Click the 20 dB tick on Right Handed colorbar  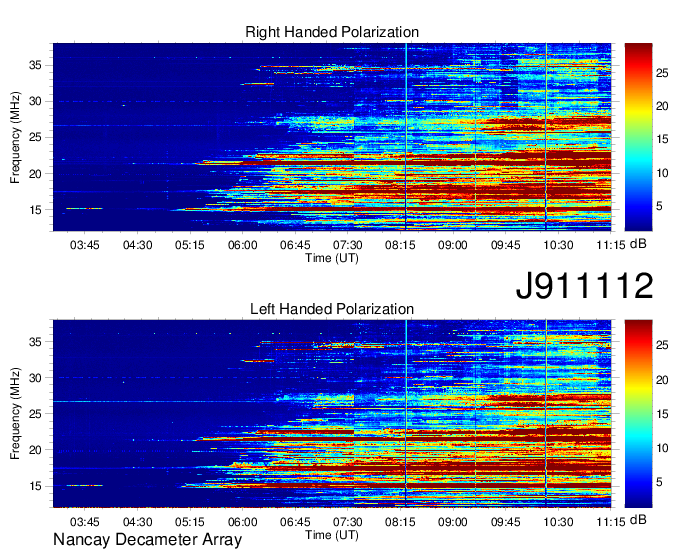[x=662, y=106]
